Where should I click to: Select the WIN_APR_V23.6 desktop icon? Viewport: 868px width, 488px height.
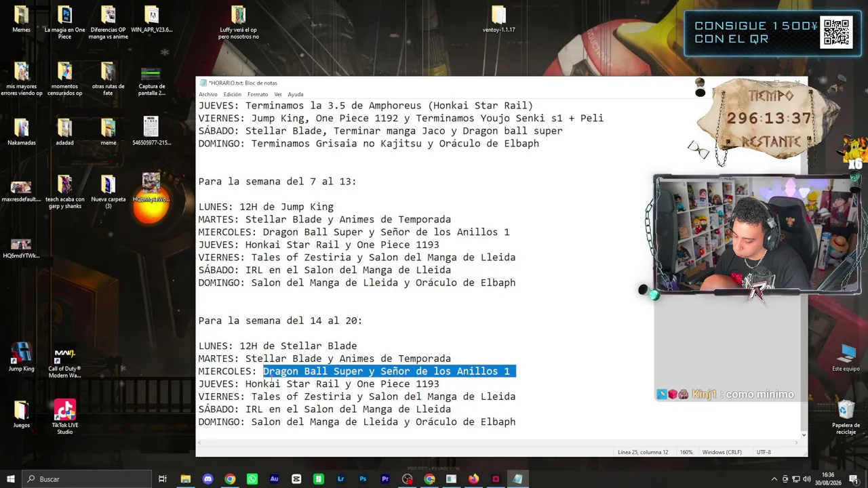(151, 19)
